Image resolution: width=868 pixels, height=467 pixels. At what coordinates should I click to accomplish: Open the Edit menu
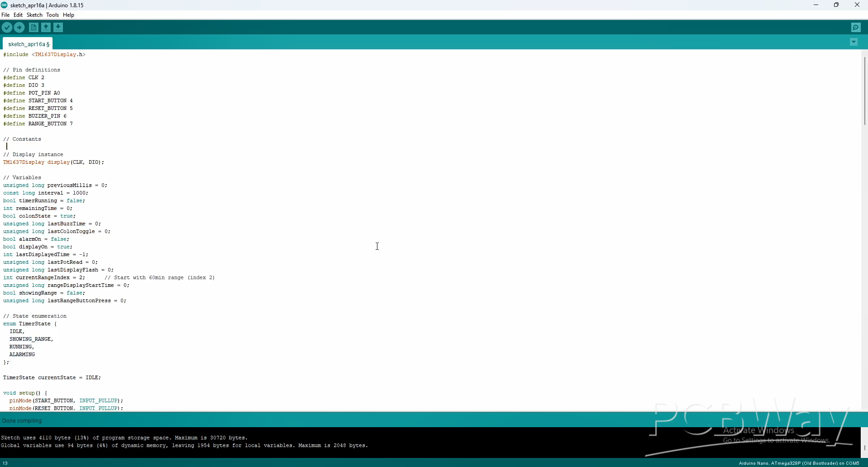click(x=18, y=15)
